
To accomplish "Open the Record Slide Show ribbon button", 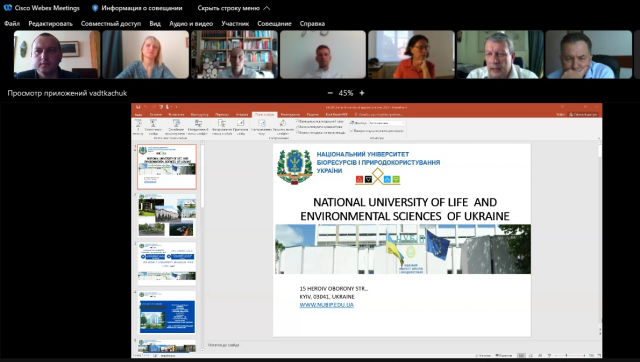I will (282, 127).
